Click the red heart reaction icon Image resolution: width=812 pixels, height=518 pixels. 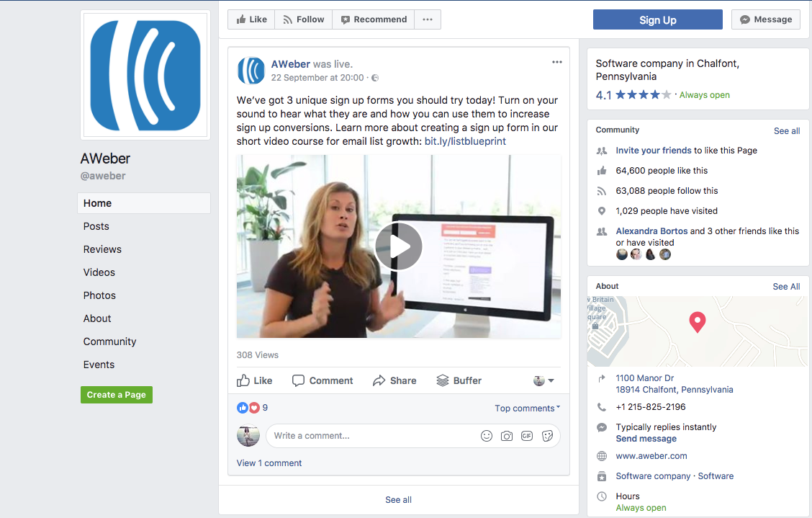tap(253, 408)
